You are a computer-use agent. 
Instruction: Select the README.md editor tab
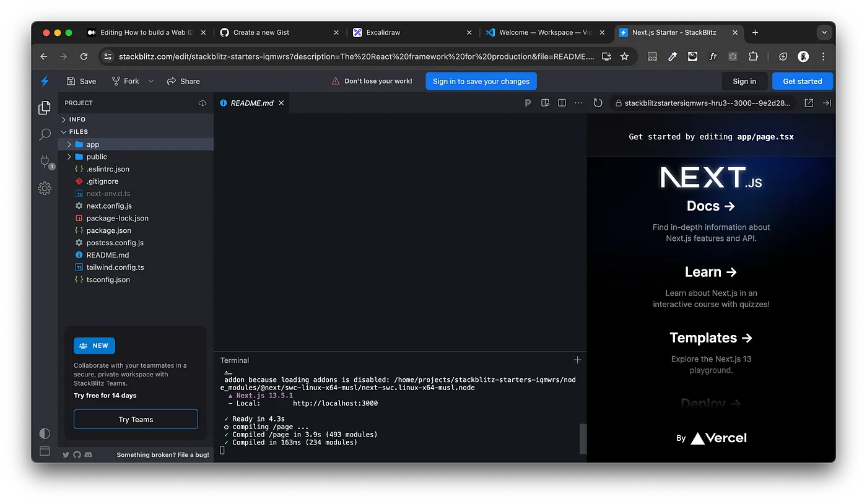pyautogui.click(x=251, y=103)
